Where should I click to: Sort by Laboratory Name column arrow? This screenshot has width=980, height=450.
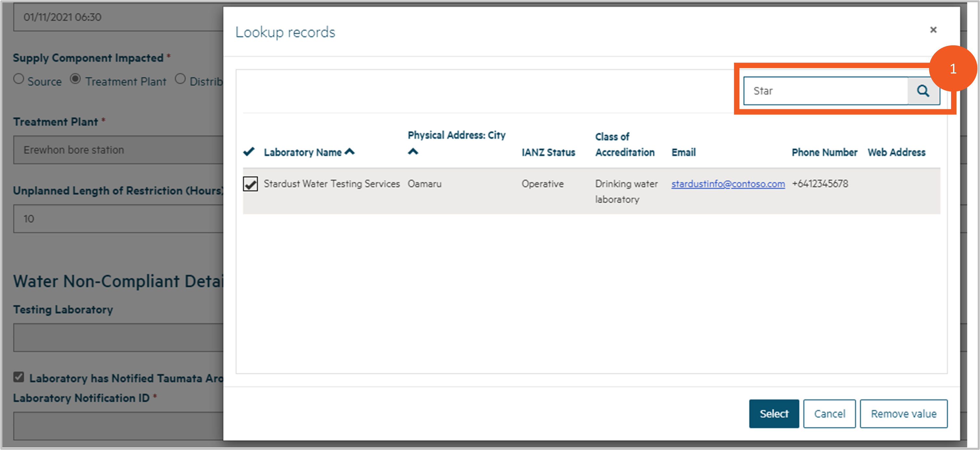[350, 152]
